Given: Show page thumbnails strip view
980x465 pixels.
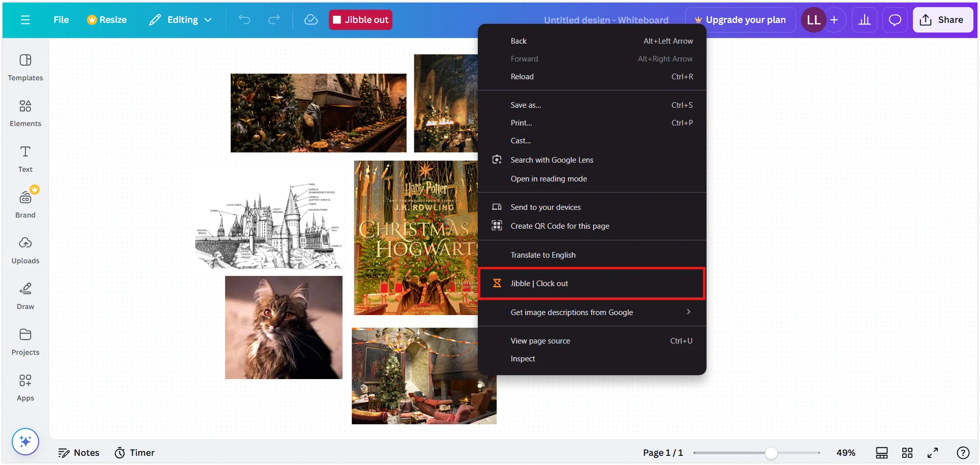Looking at the screenshot, I should click(882, 453).
